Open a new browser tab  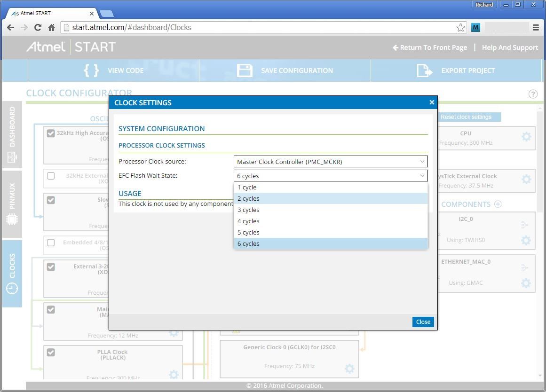coord(107,14)
